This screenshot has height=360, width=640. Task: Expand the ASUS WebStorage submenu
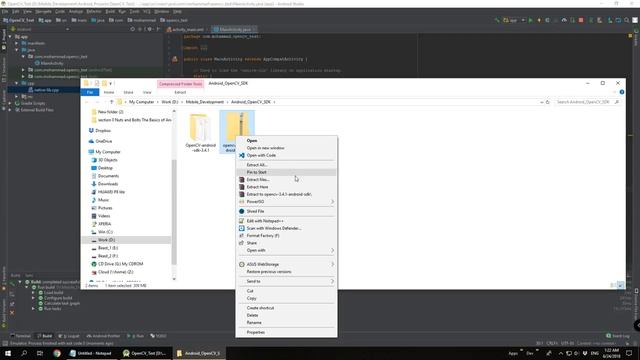(287, 264)
